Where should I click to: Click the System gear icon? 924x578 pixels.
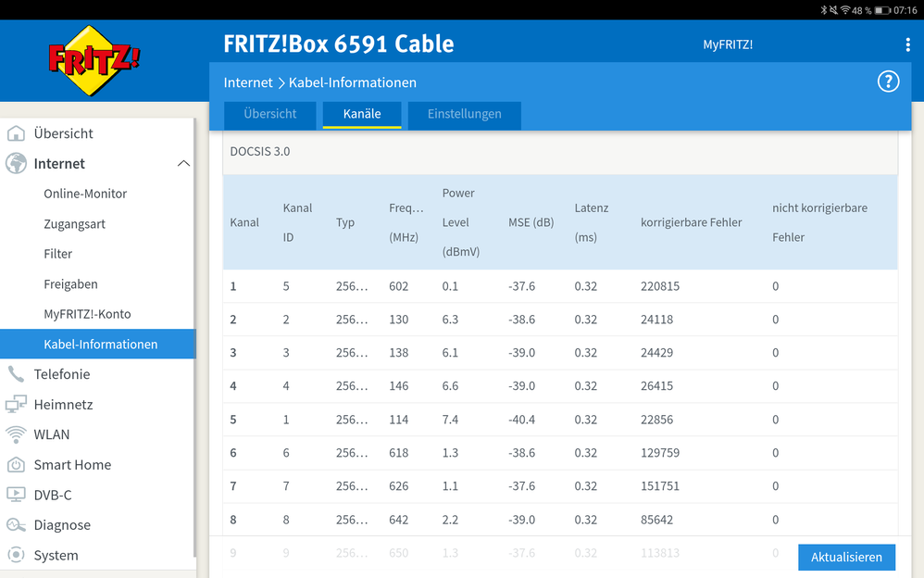pos(16,555)
